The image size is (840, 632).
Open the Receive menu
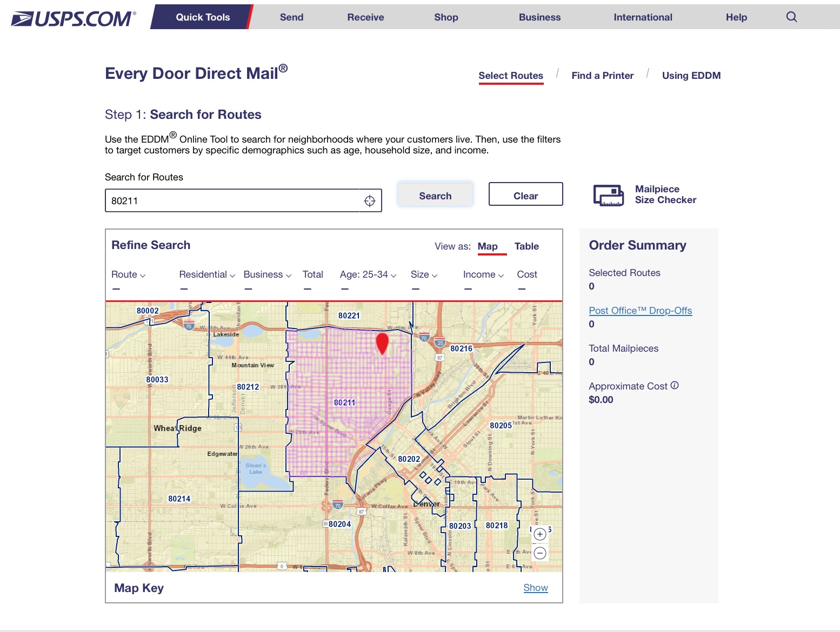point(365,17)
